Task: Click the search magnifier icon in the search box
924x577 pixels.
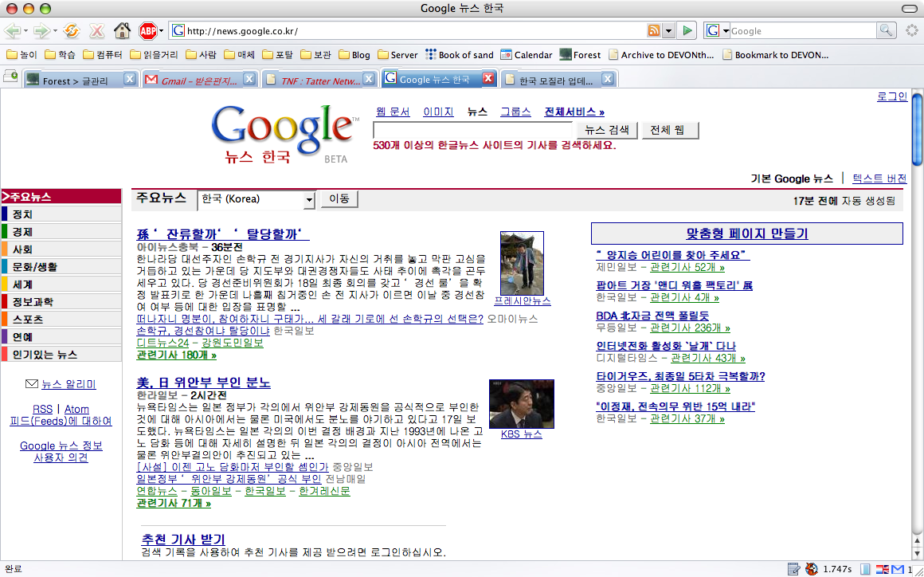Action: 886,30
